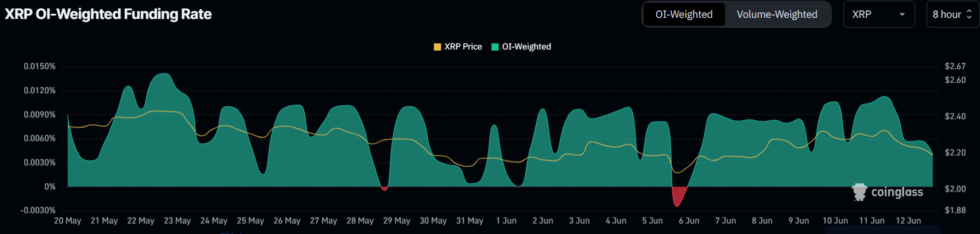This screenshot has width=980, height=234.
Task: Click the $2.20 price axis label
Action: [955, 152]
